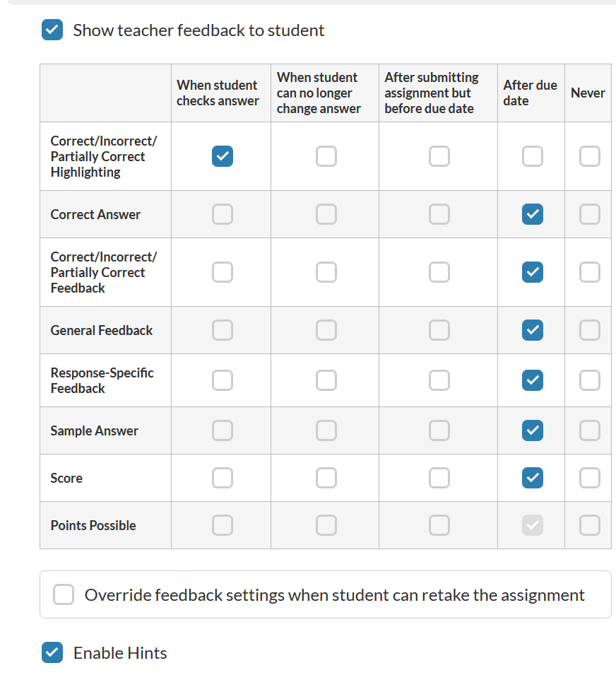
Task: Show Points Possible when student checks answer
Action: point(223,525)
